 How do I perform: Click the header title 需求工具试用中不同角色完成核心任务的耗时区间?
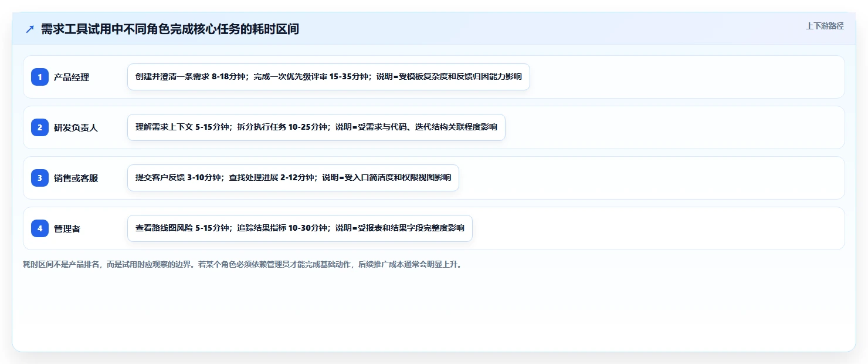[170, 29]
